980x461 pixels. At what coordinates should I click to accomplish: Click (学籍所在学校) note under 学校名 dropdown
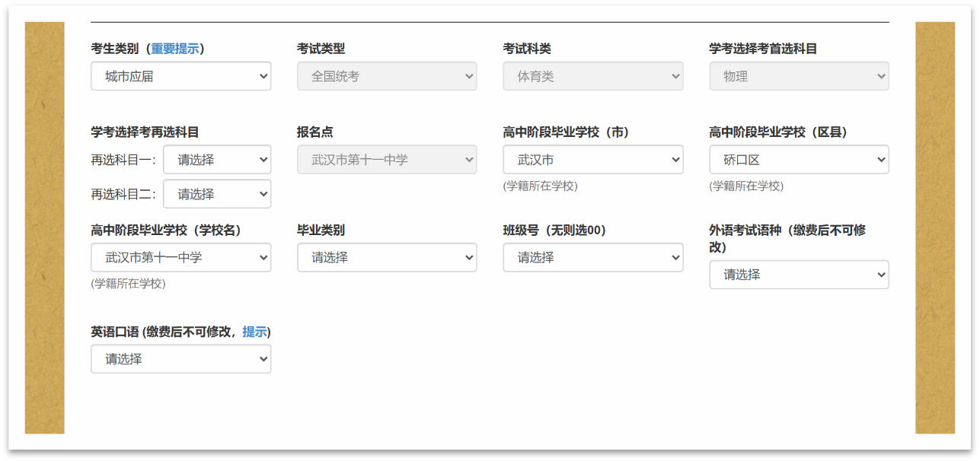128,283
